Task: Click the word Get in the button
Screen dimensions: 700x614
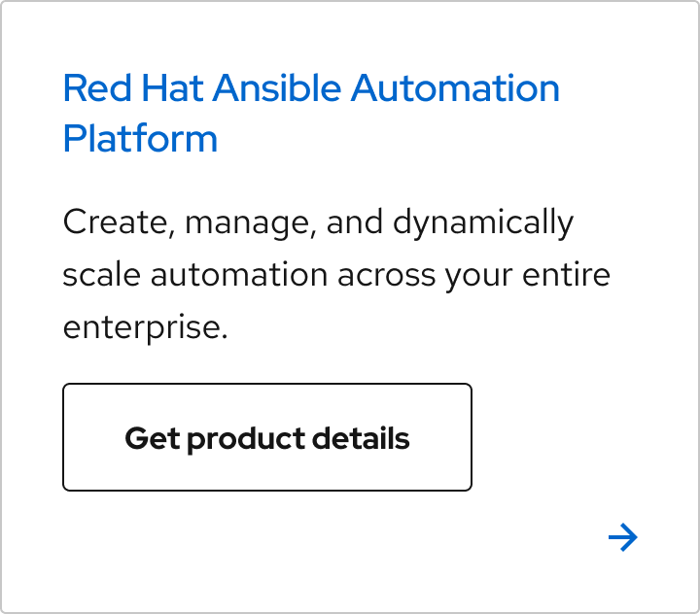Action: coord(152,438)
